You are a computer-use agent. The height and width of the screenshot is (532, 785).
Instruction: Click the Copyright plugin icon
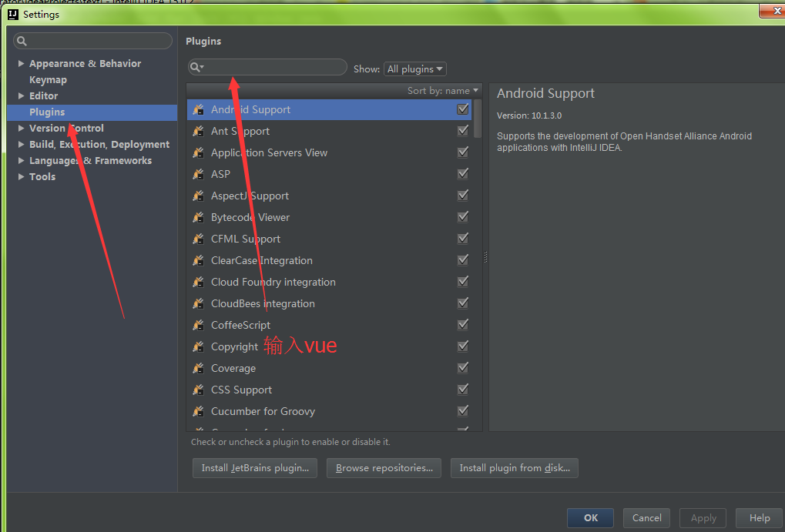coord(198,346)
